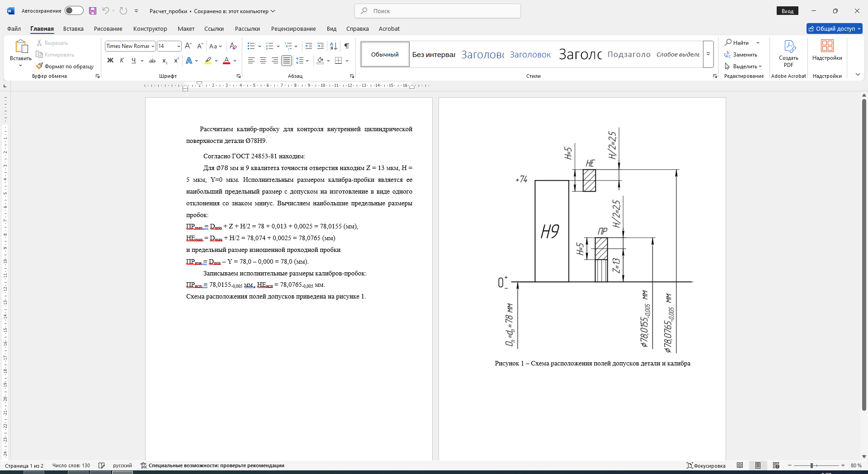
Task: Open the font size 14 dropdown
Action: click(x=169, y=46)
